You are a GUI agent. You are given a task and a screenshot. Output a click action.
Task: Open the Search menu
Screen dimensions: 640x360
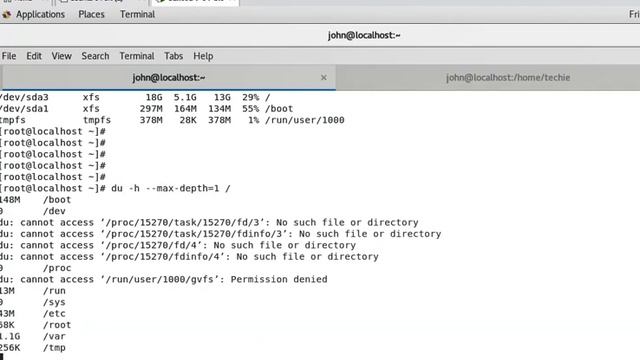pos(95,56)
